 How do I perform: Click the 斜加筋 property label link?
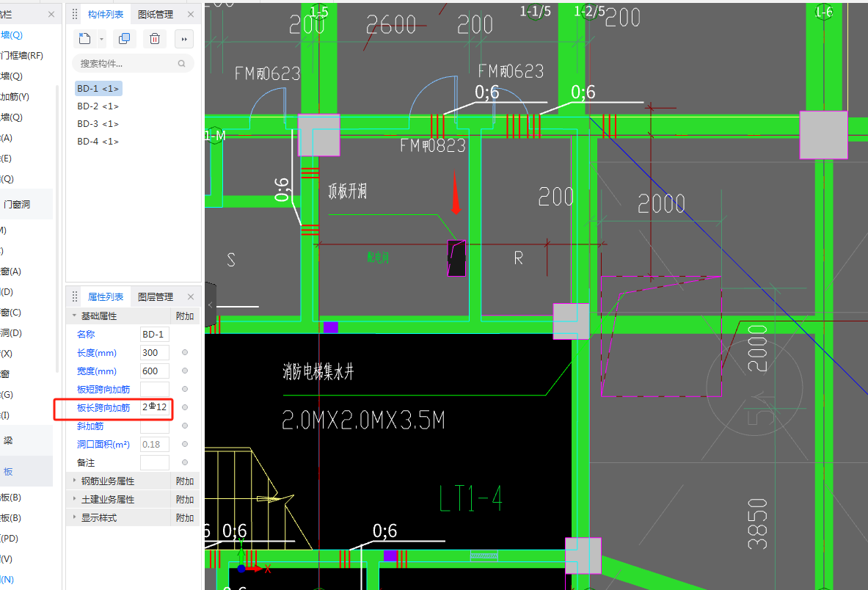pyautogui.click(x=90, y=426)
